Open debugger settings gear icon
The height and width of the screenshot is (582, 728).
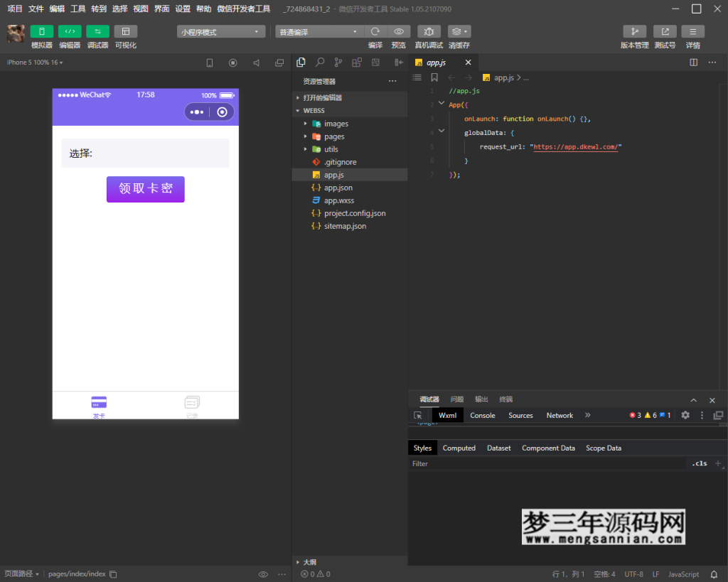click(685, 415)
